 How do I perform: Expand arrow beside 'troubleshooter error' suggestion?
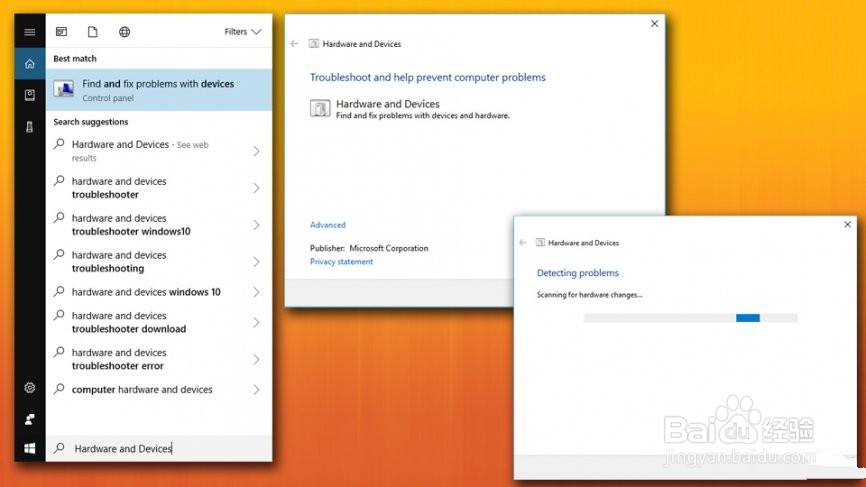pos(256,359)
